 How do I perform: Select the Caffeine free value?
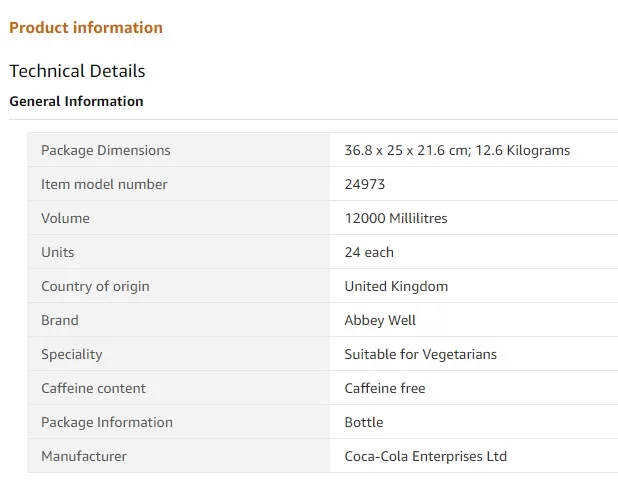(x=385, y=388)
